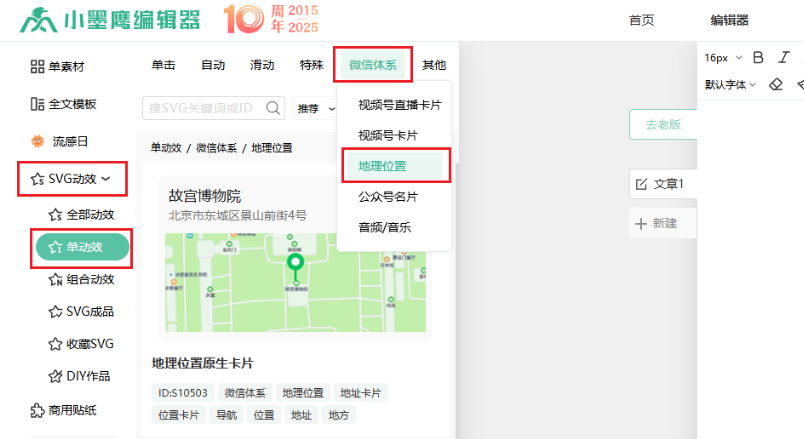The width and height of the screenshot is (804, 439).
Task: Click the 地址 tag
Action: pos(301,415)
